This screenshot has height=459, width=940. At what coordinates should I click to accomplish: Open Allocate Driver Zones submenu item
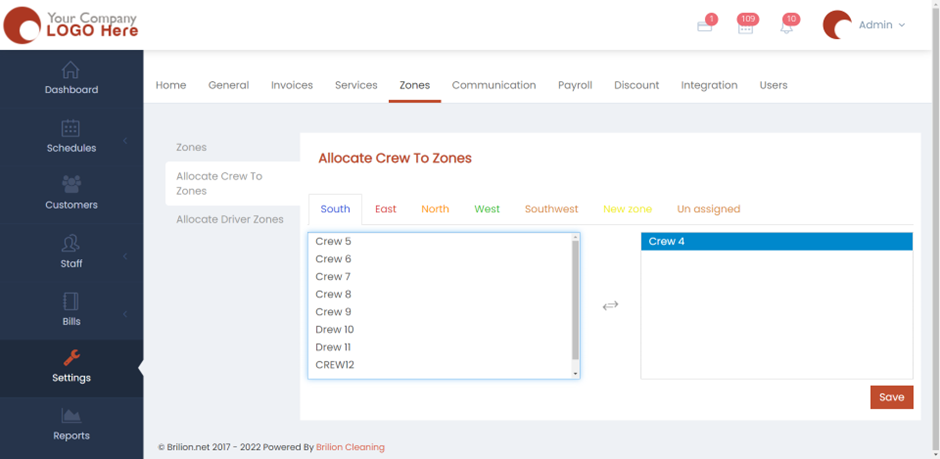[x=230, y=219]
